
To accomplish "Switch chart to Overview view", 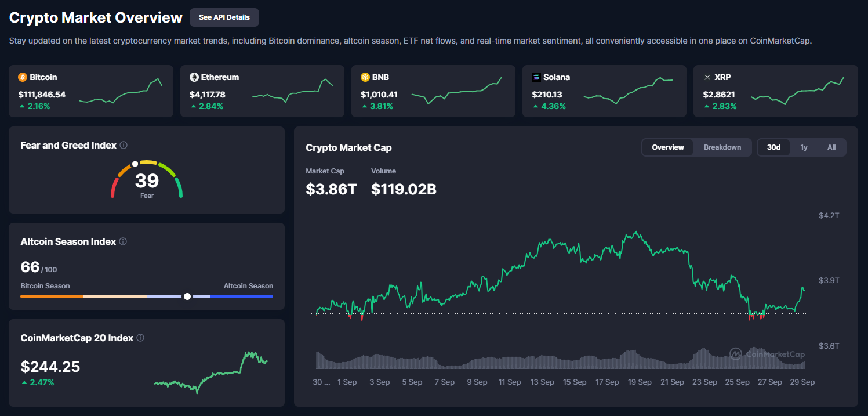I will pos(668,147).
